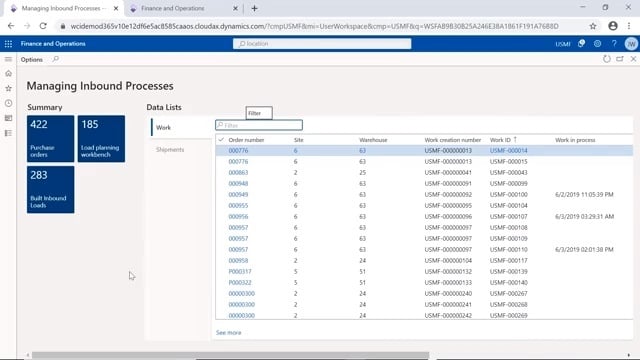Image resolution: width=640 pixels, height=360 pixels.
Task: Close the Managing Inbound Processes browser tab
Action: pos(116,8)
